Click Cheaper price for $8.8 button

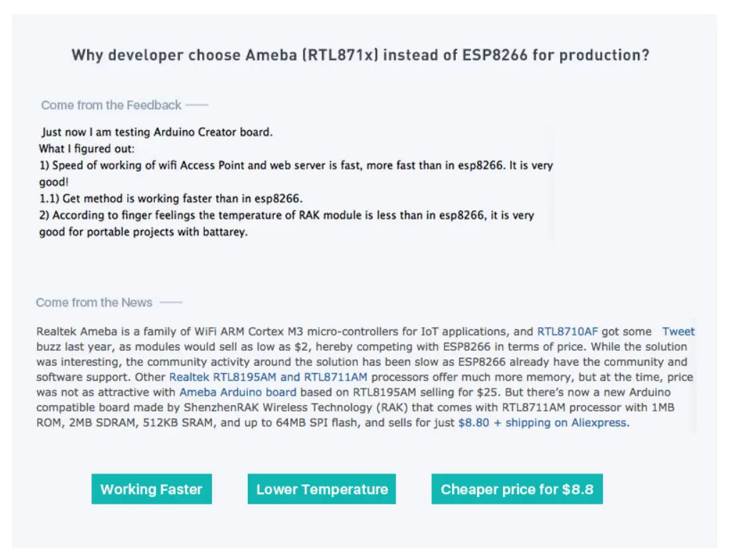click(x=516, y=489)
